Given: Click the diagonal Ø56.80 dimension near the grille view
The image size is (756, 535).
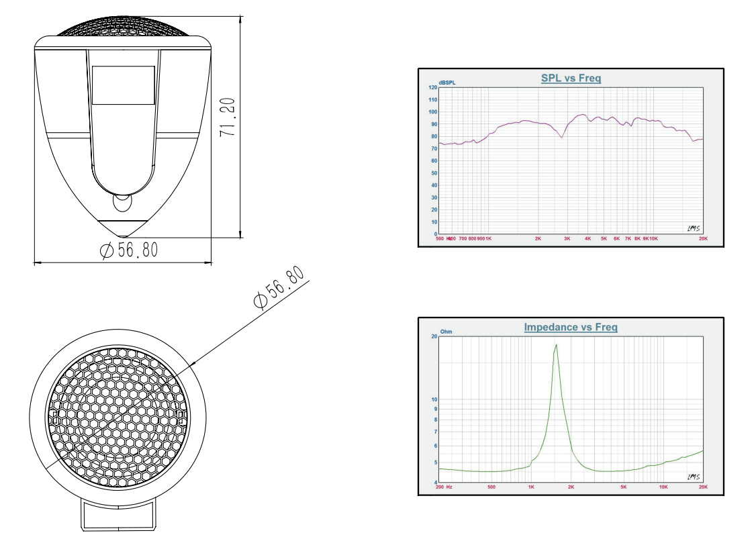Looking at the screenshot, I should (x=279, y=287).
